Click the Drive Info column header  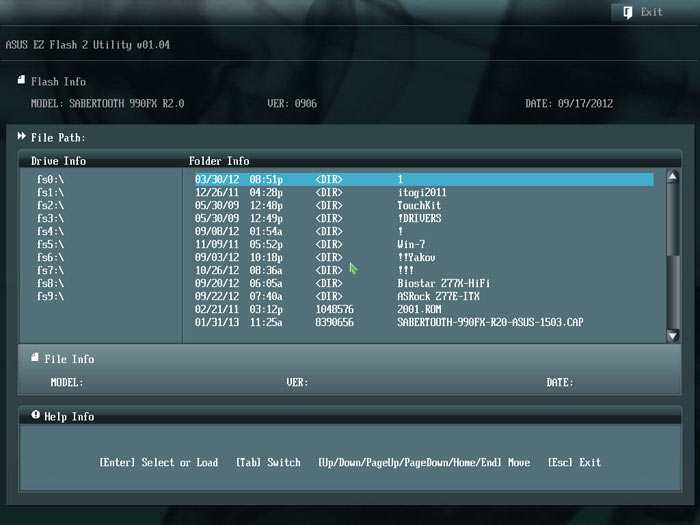[58, 161]
